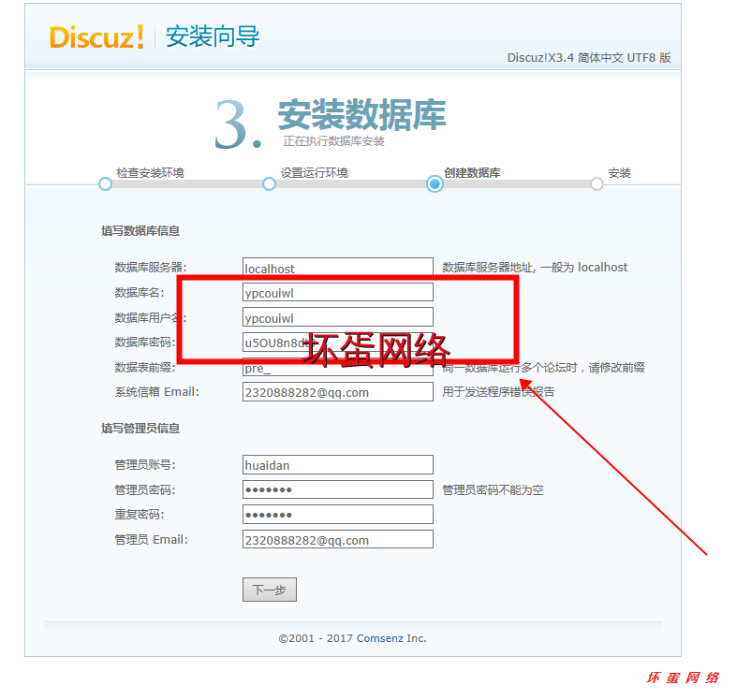Click the 重复密码 password field
The width and height of the screenshot is (751, 700).
point(338,514)
